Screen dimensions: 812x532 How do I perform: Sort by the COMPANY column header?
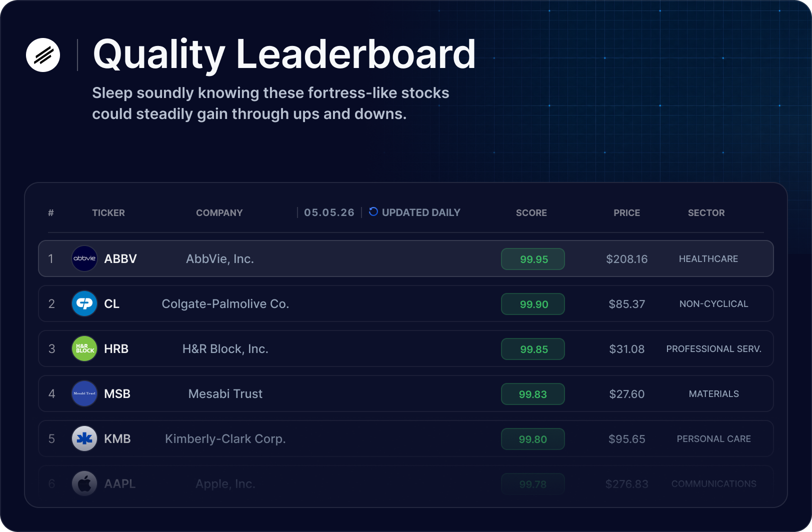[219, 213]
